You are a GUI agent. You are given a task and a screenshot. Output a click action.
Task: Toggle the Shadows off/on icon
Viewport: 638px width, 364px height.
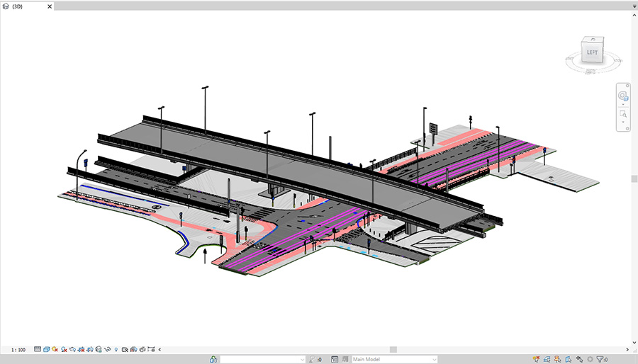[x=64, y=349]
